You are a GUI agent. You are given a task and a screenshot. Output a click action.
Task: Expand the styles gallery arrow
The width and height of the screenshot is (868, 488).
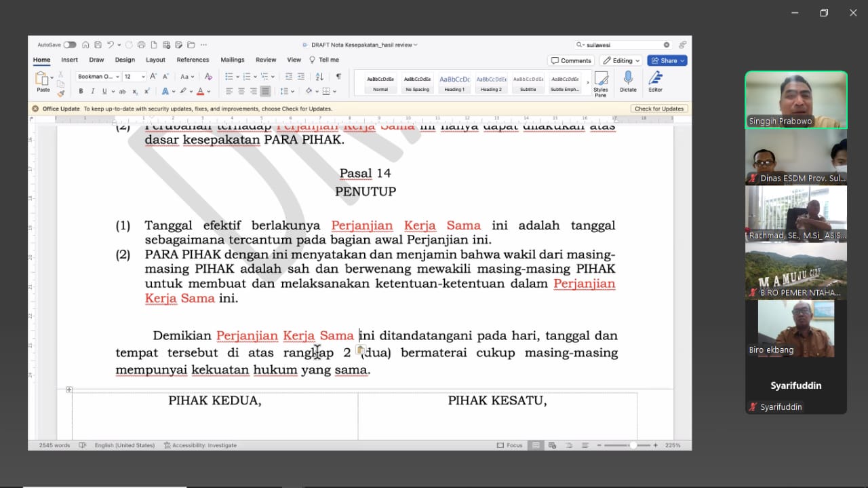click(x=587, y=83)
